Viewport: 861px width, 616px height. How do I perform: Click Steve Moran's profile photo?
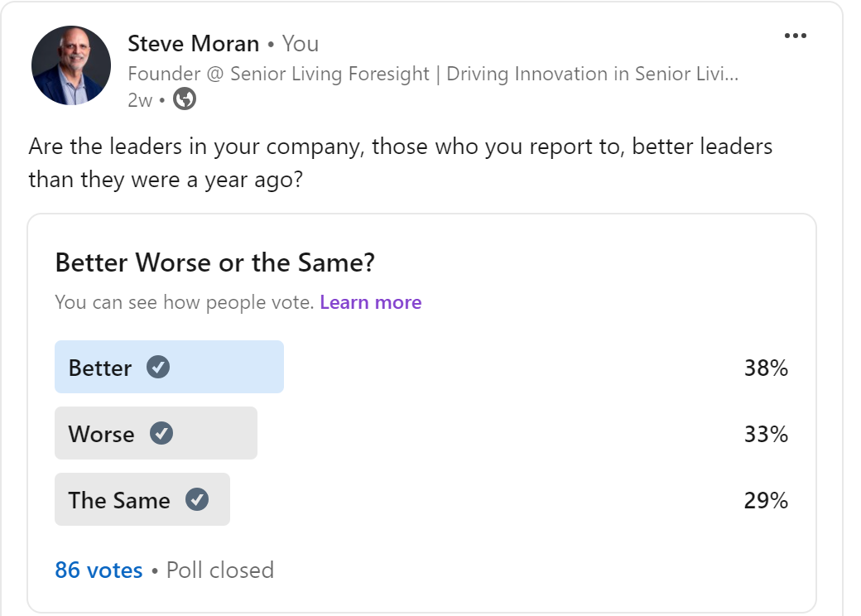71,65
